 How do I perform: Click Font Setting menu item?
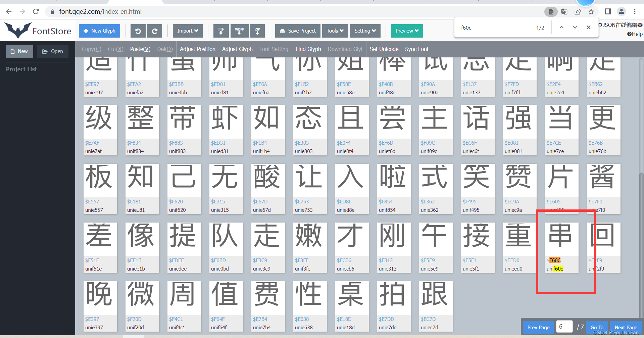274,49
